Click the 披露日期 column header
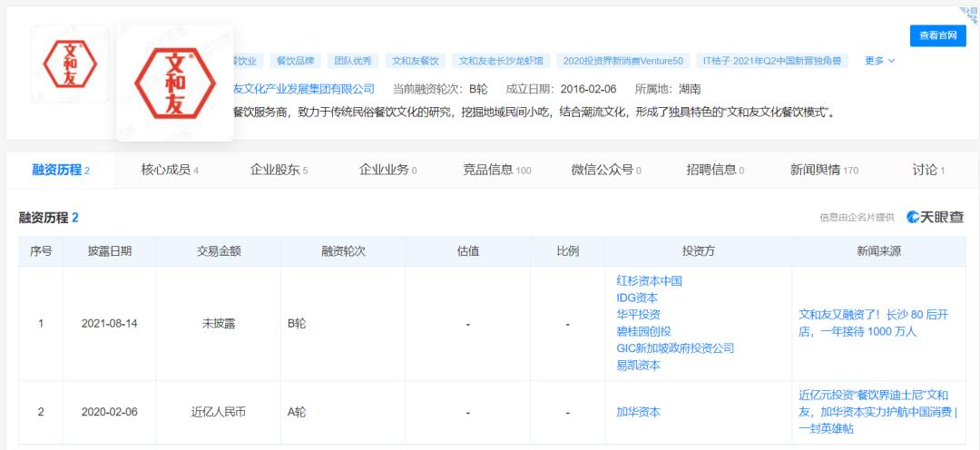 coord(110,251)
